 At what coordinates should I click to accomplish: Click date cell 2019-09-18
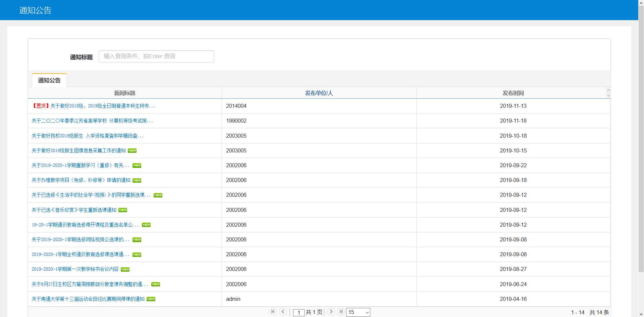click(513, 180)
